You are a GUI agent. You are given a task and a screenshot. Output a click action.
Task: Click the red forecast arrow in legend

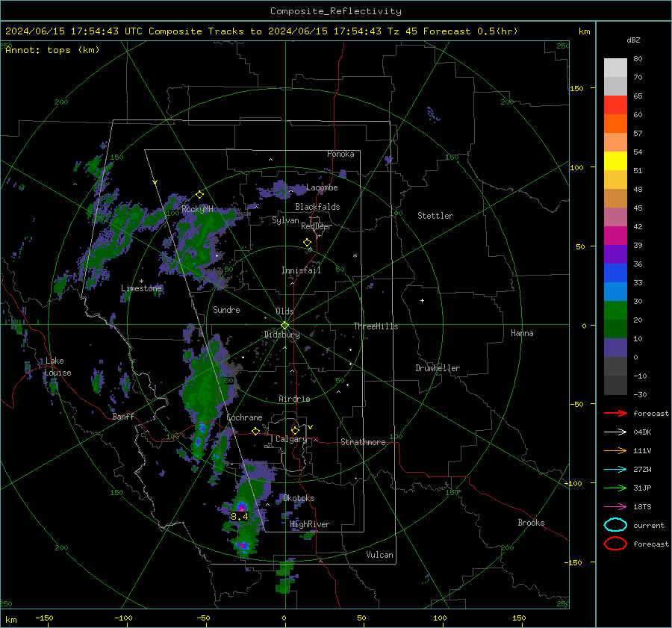tap(615, 413)
